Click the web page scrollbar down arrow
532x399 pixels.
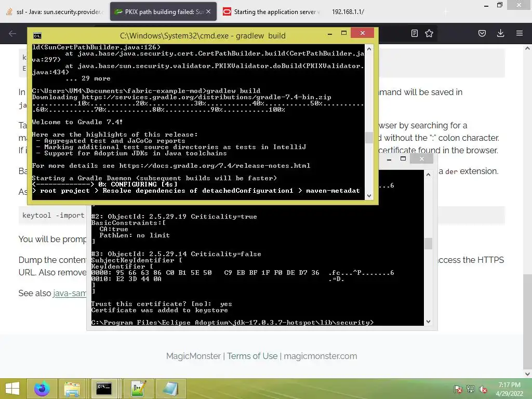click(x=527, y=374)
